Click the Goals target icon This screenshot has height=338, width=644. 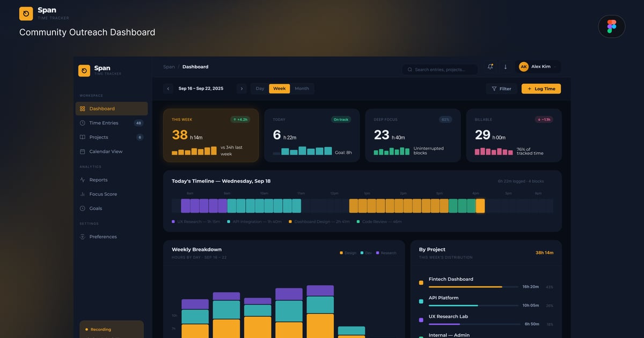click(82, 208)
